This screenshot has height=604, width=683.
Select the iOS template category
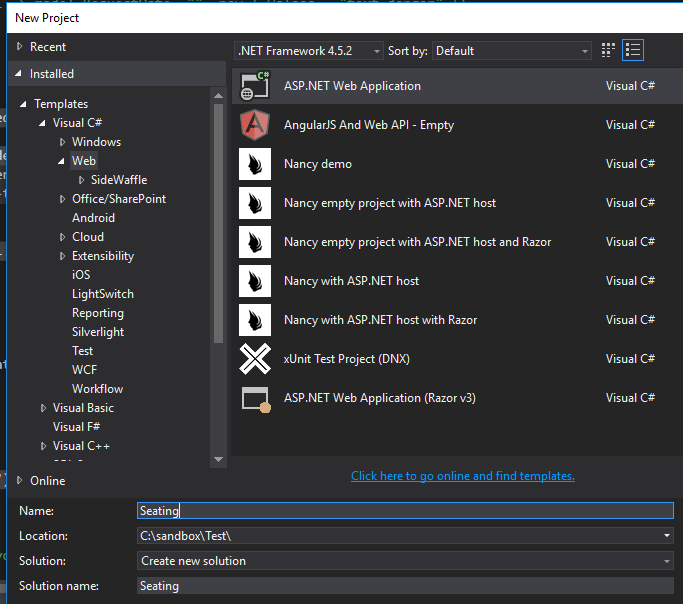81,275
